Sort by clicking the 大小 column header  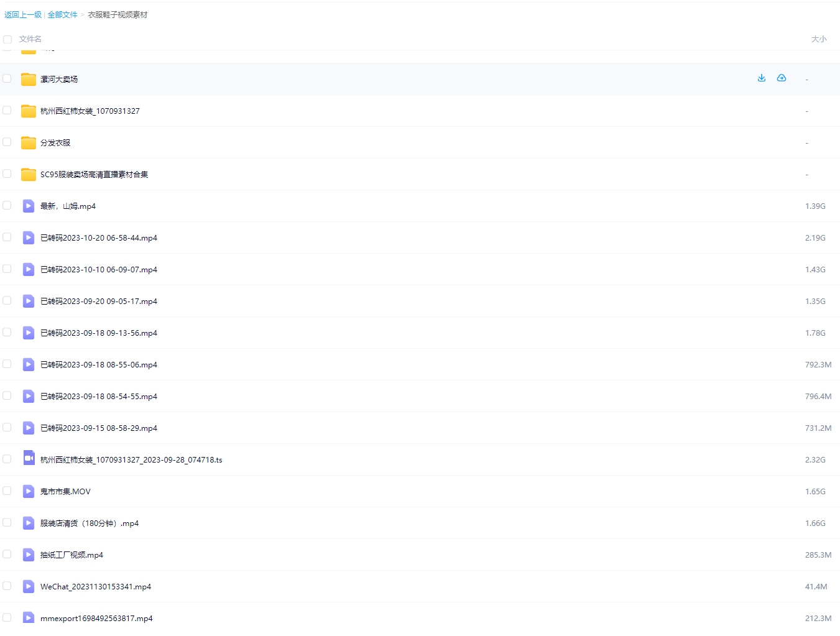[819, 39]
